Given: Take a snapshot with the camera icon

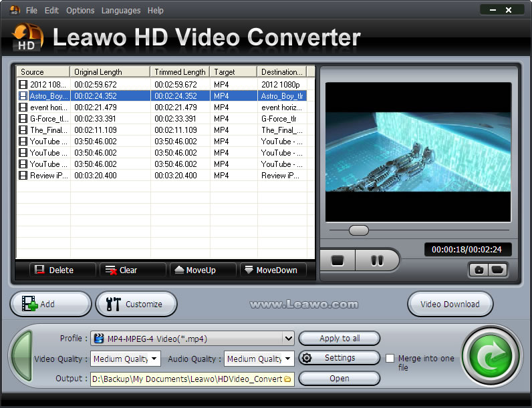Looking at the screenshot, I should (479, 270).
